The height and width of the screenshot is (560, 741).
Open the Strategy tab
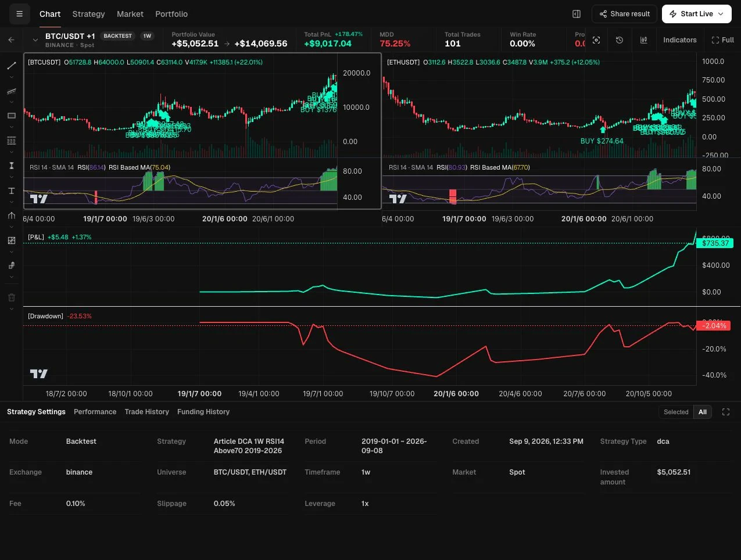tap(88, 14)
